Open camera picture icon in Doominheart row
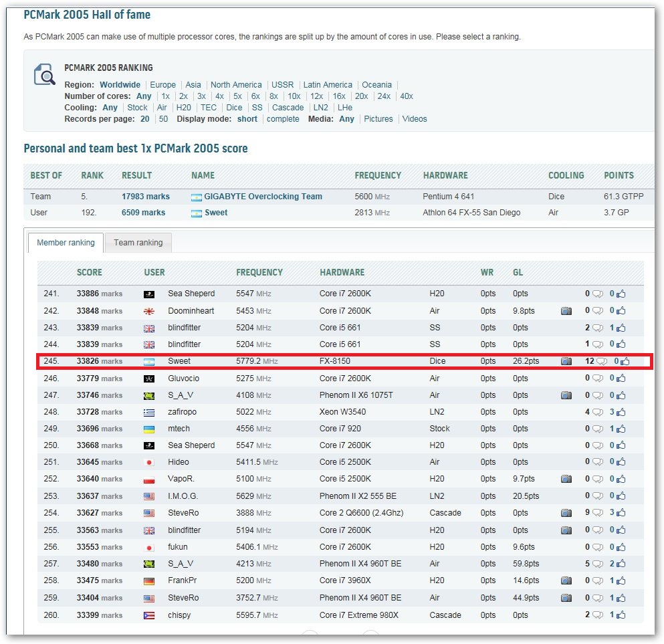Viewport: 664px width, 644px height. pyautogui.click(x=566, y=311)
